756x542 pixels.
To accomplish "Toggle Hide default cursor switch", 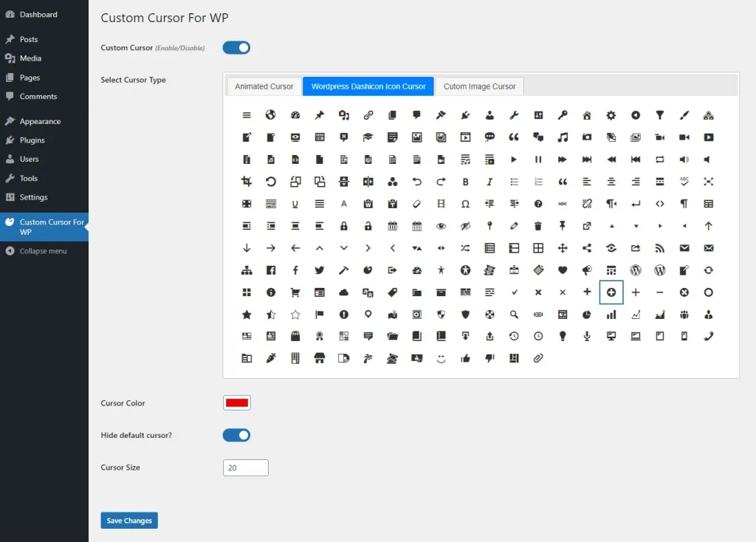I will point(236,436).
